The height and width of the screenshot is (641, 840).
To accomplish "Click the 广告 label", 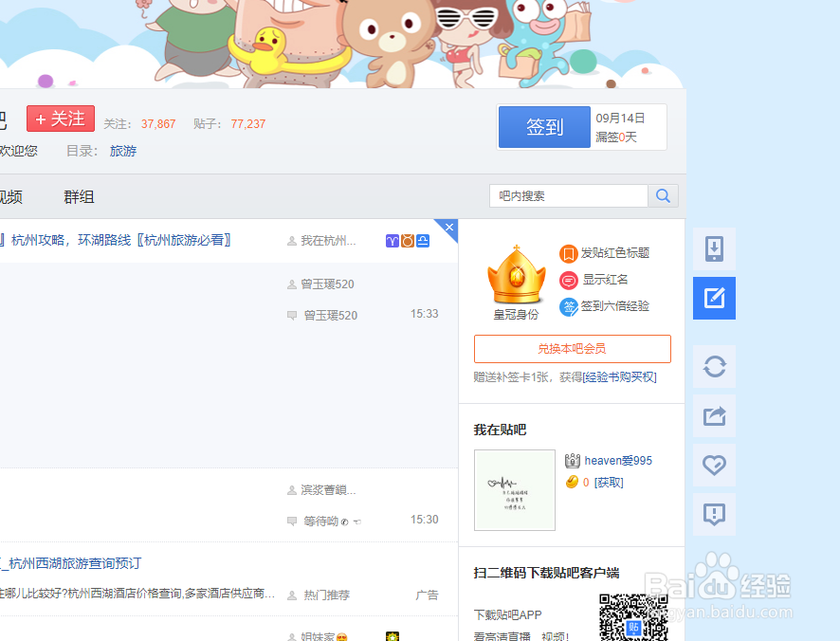I will click(x=427, y=595).
